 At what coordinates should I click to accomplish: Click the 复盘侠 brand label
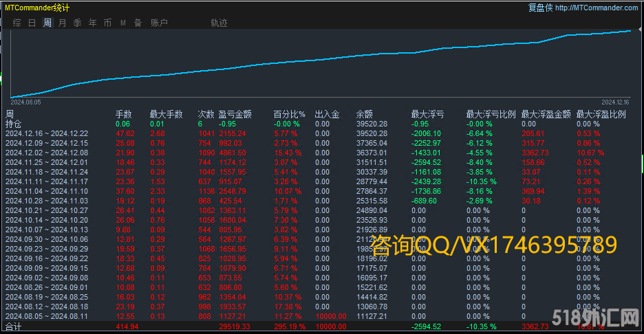click(x=540, y=8)
